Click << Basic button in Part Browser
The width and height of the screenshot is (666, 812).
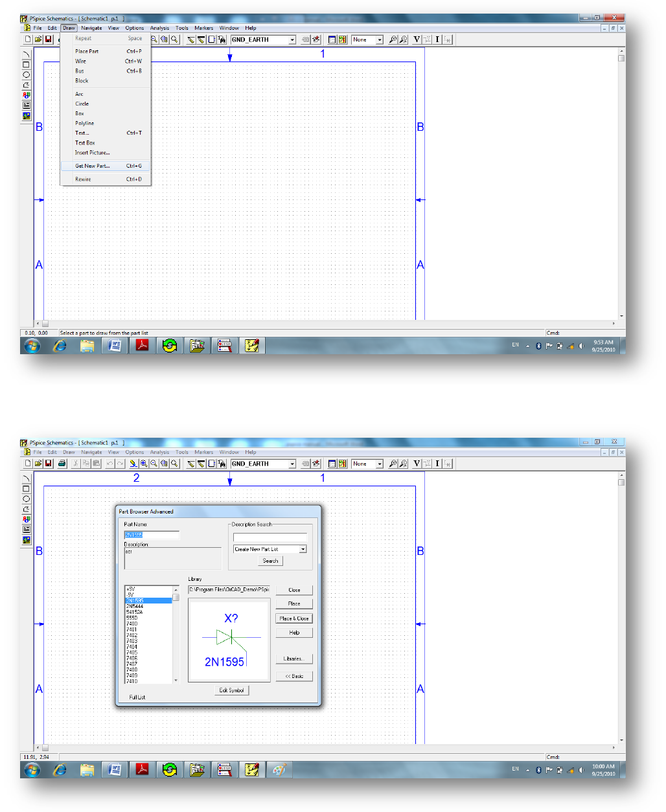294,676
